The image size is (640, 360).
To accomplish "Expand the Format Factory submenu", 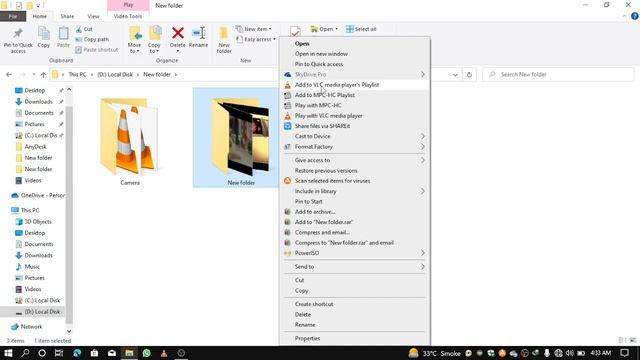I will [x=355, y=147].
